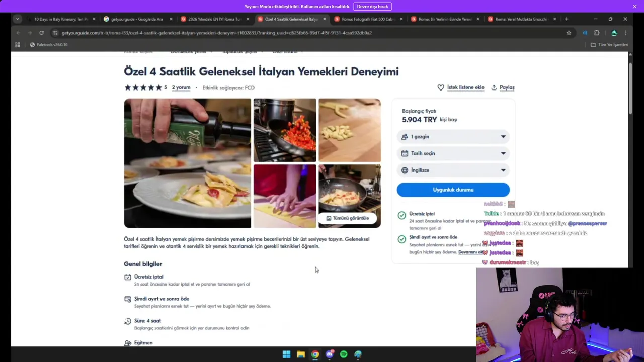Image resolution: width=644 pixels, height=362 pixels.
Task: Open the pan with red peppers photo
Action: pos(285,130)
